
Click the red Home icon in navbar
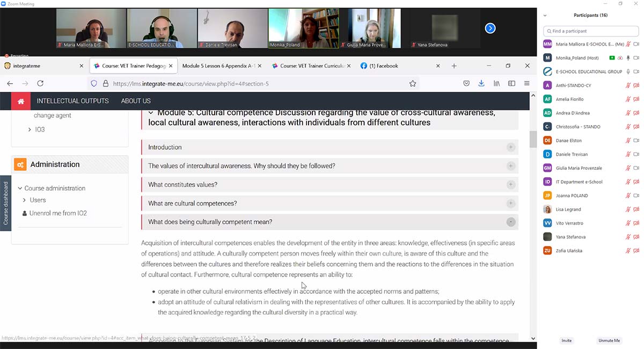[x=21, y=101]
